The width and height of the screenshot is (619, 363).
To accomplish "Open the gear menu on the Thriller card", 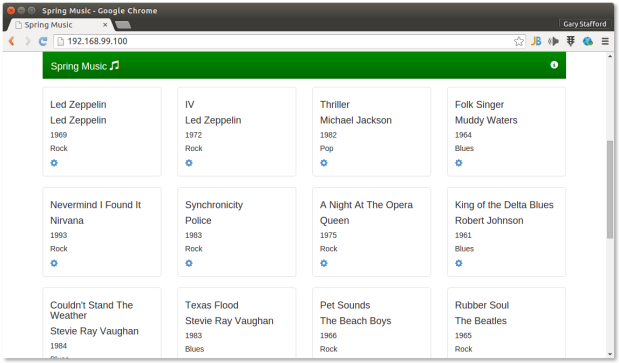I will click(x=324, y=163).
